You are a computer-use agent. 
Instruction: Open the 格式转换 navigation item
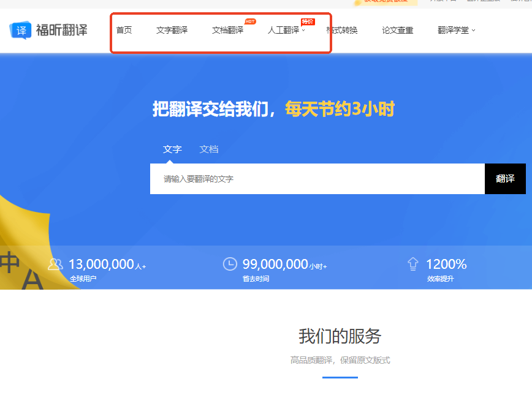click(x=342, y=30)
